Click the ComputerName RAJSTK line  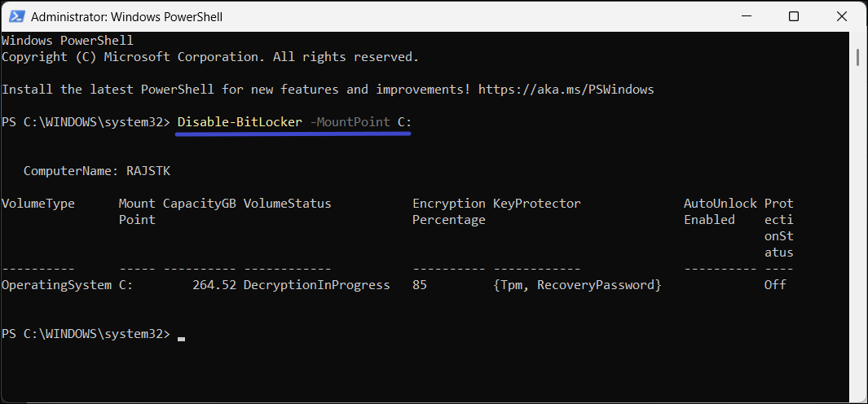[97, 171]
